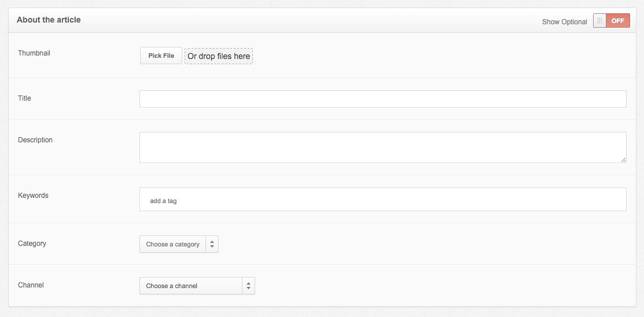The height and width of the screenshot is (317, 644).
Task: Click the 'add a tag' placeholder text
Action: pyautogui.click(x=164, y=201)
